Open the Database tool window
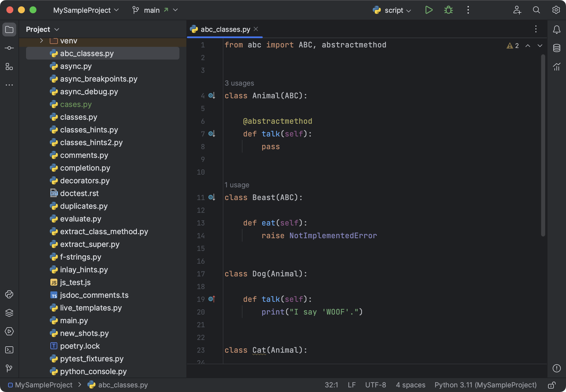The image size is (566, 392). coord(556,48)
